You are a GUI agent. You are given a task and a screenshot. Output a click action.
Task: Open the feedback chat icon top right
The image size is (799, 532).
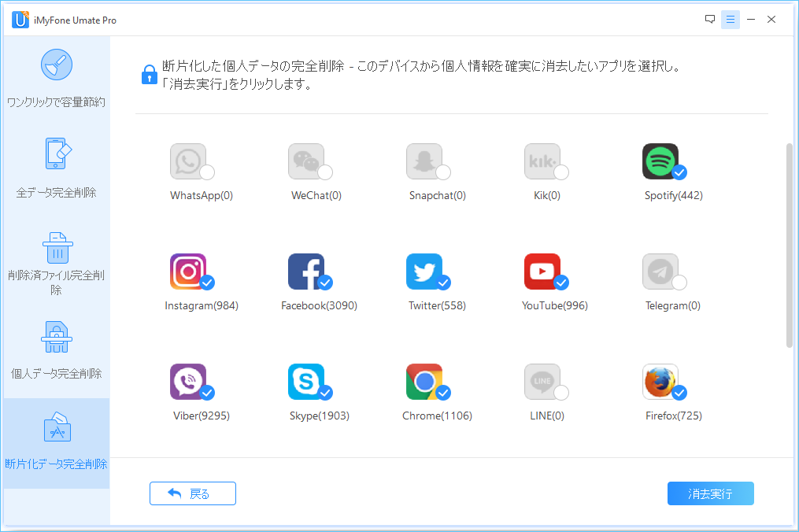709,19
